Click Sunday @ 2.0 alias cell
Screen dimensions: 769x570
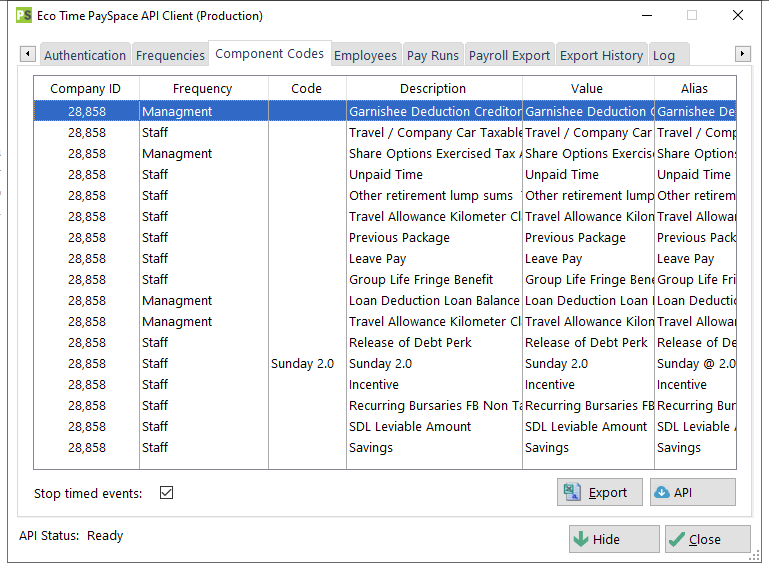click(695, 363)
